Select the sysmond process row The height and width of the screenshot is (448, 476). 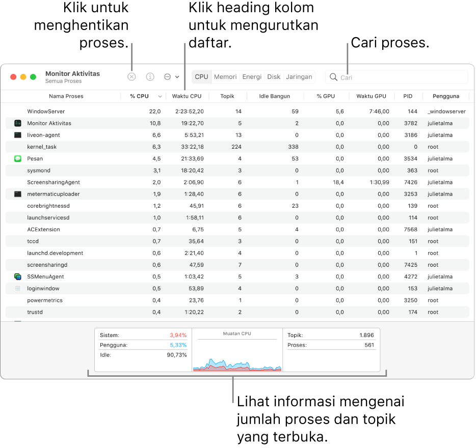[237, 171]
